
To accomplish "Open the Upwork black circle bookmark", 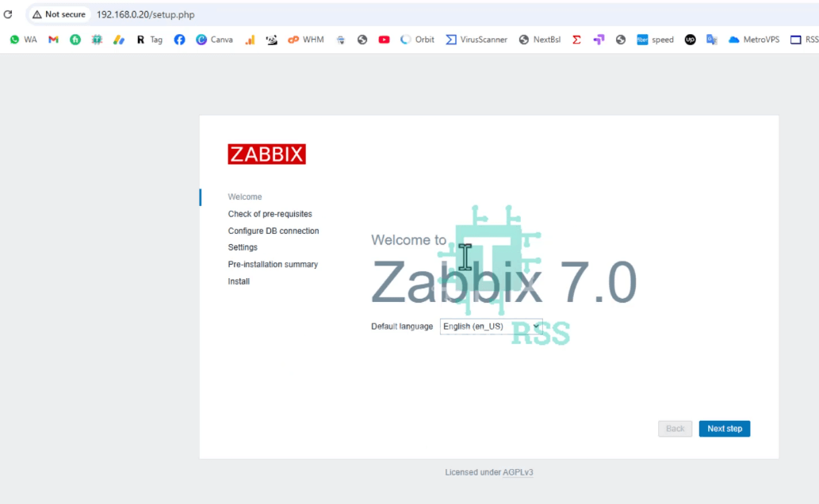I will coord(690,40).
